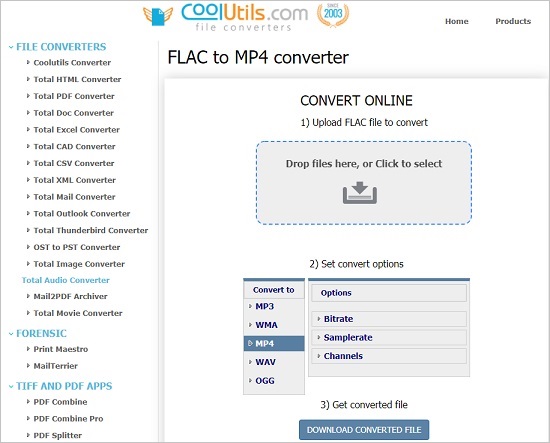Screen dimensions: 550x443
Task: Expand the Bitrate option
Action: 389,319
